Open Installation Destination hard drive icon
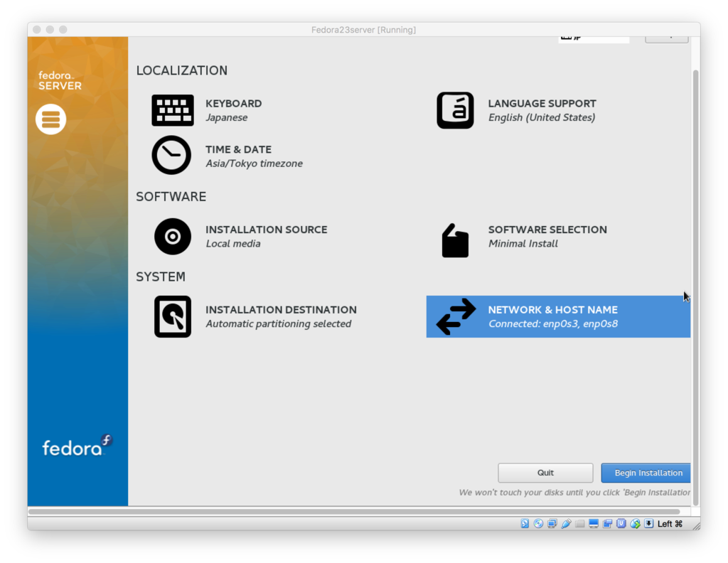This screenshot has height=563, width=728. point(172,316)
